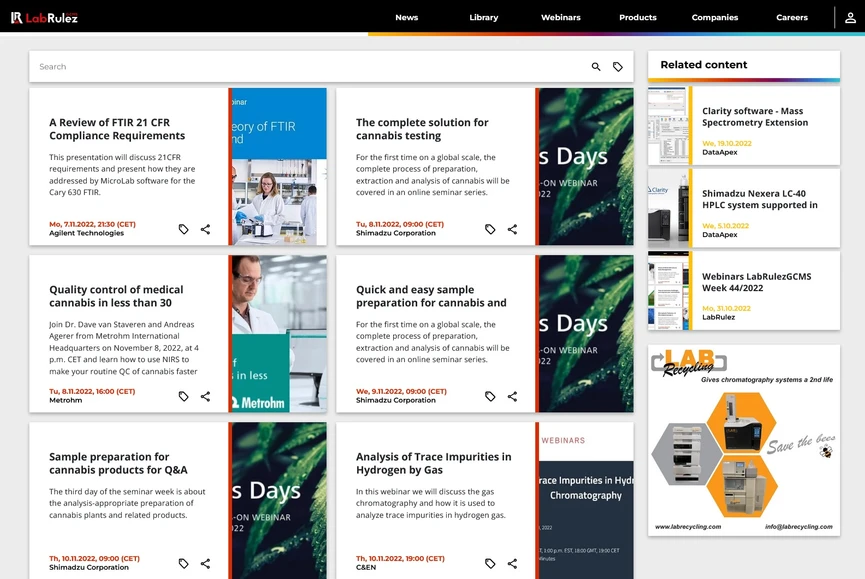Click date Mo, 7.11.2022, 21:30 (CET)
Viewport: 865px width, 579px height.
[x=92, y=224]
